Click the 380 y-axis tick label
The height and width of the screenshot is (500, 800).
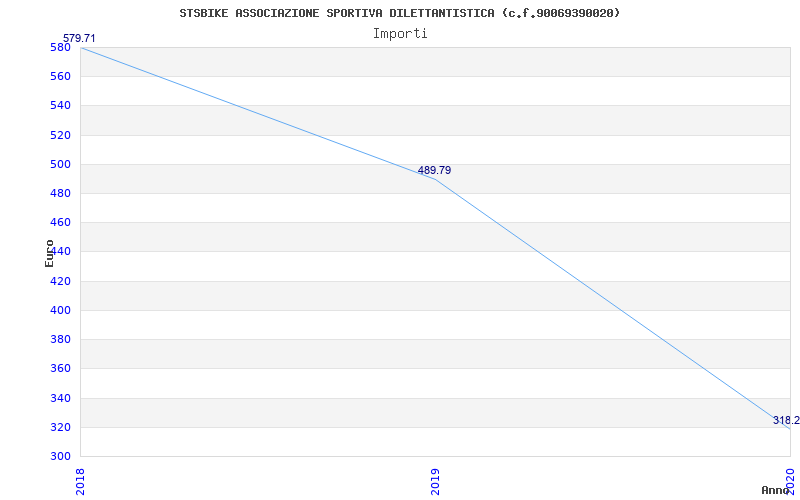[x=60, y=339]
